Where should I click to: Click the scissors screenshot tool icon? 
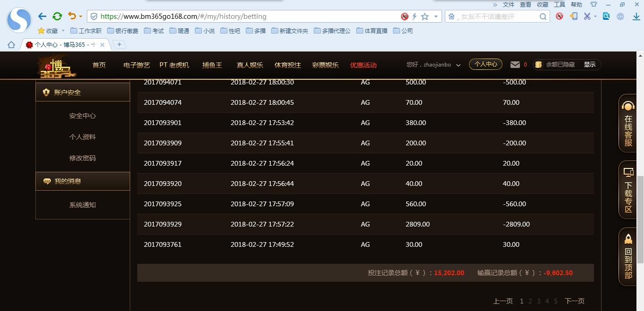tap(587, 16)
